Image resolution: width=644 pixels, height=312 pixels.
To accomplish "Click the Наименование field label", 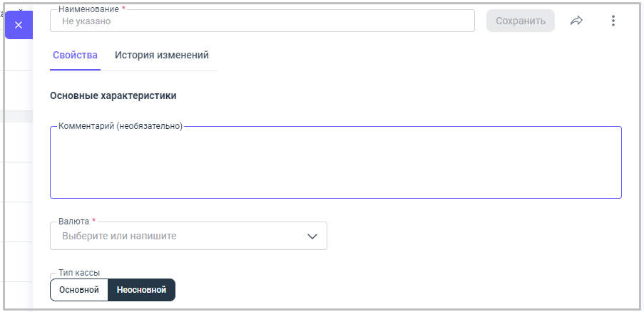I will click(x=88, y=9).
